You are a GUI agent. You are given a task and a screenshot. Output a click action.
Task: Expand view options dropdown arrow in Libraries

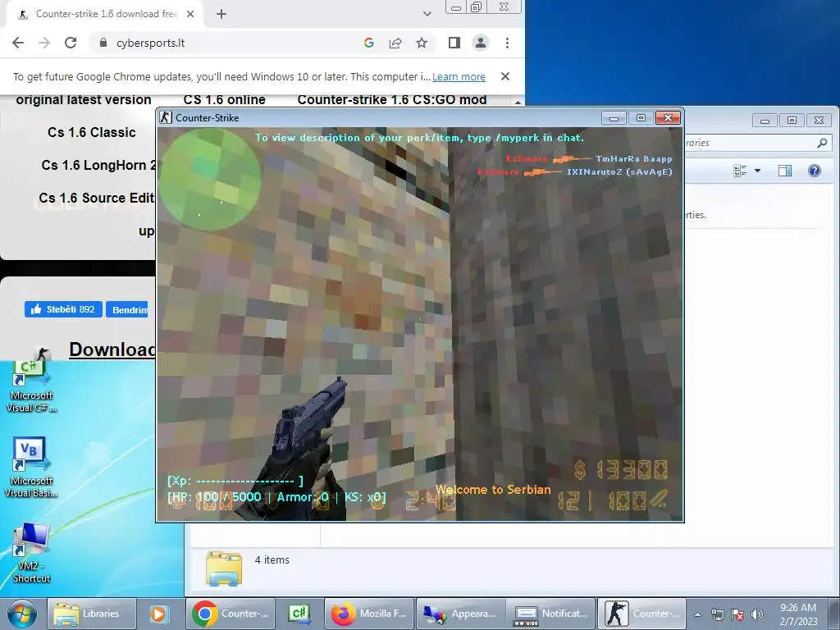coord(757,171)
